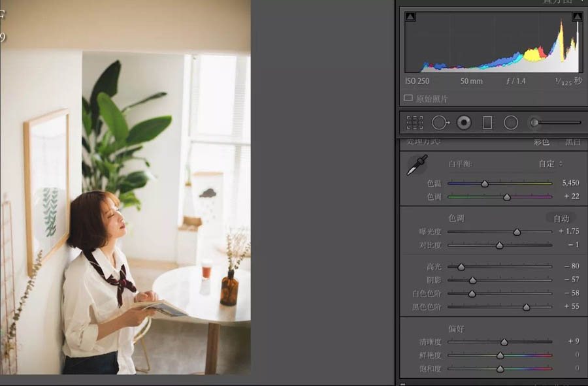Select the Graduated Filter tool
This screenshot has width=588, height=386.
pos(487,123)
